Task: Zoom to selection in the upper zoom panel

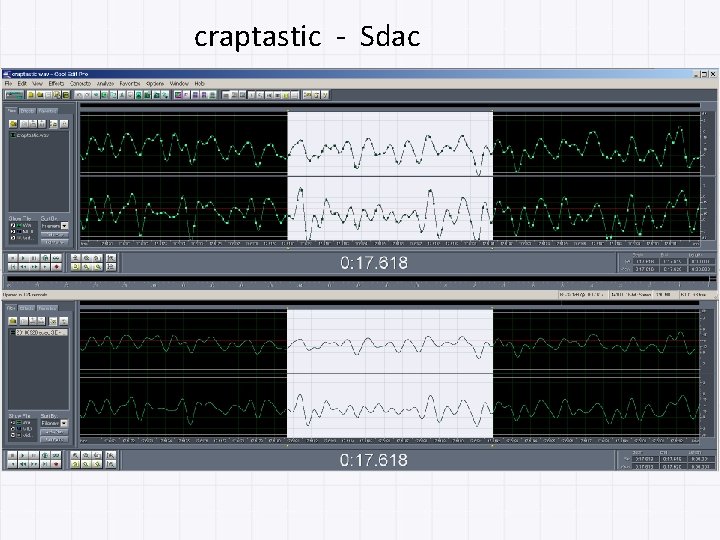Action: click(75, 267)
